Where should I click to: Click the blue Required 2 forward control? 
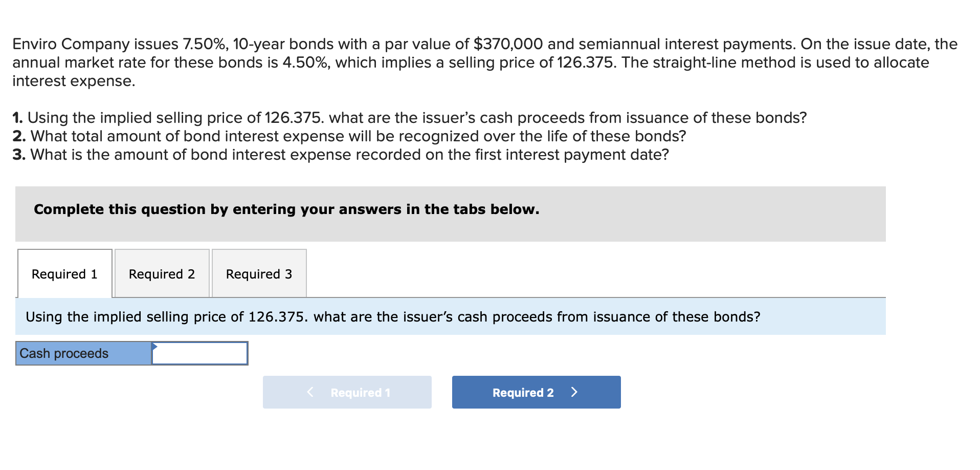[x=535, y=392]
